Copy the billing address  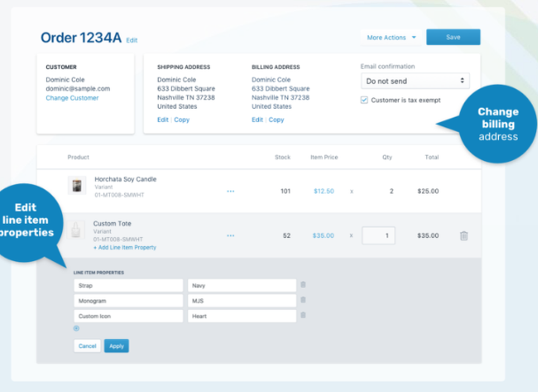pos(276,119)
